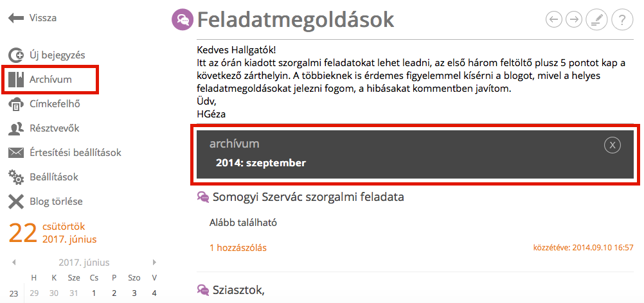Screen dimensions: 644x303
Task: Show next month in calendar
Action: point(154,262)
